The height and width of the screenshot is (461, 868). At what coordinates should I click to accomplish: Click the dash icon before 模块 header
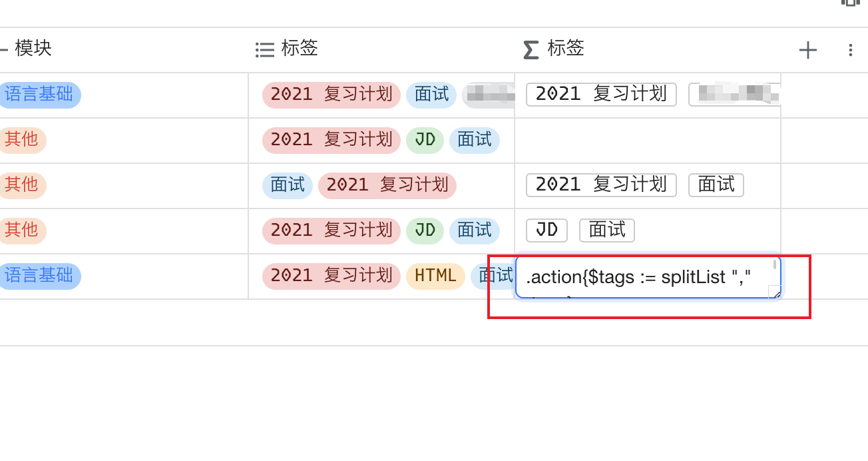(x=4, y=49)
